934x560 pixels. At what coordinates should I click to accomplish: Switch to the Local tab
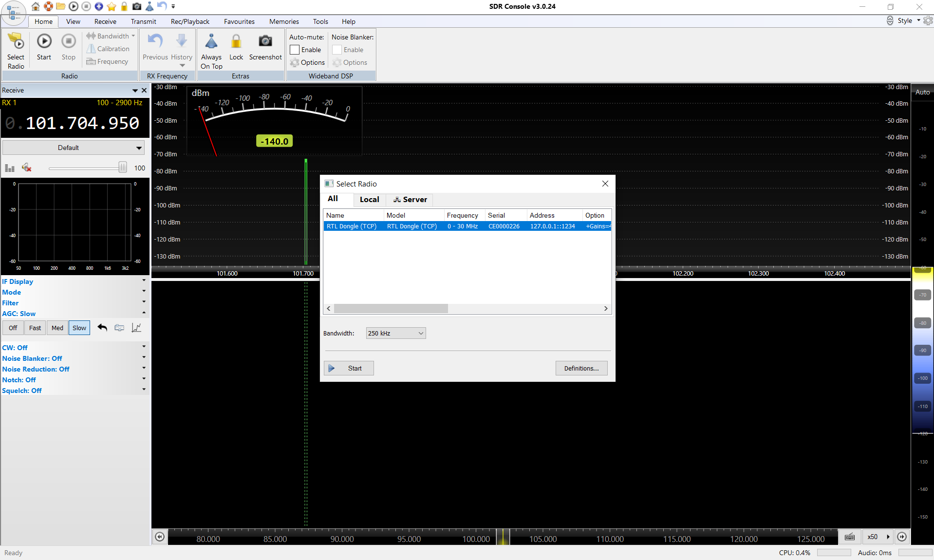[x=369, y=200]
